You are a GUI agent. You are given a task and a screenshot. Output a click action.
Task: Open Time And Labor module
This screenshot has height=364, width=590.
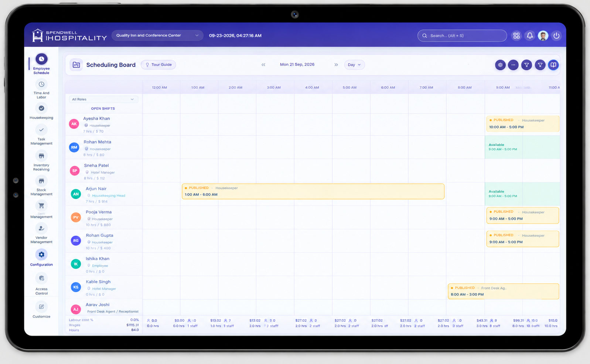(x=41, y=89)
